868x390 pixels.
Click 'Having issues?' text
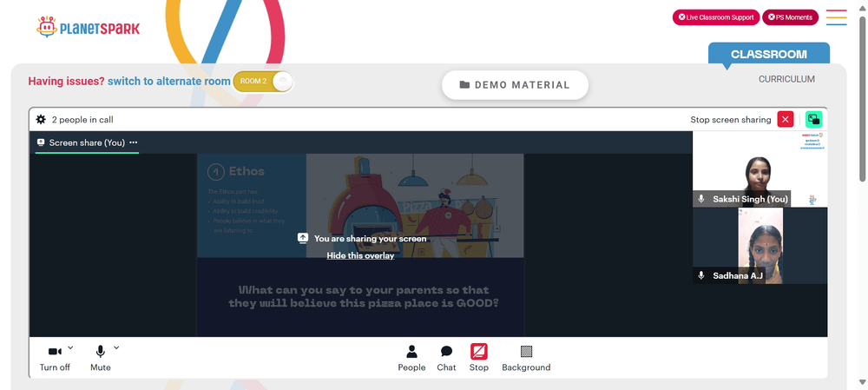click(67, 82)
